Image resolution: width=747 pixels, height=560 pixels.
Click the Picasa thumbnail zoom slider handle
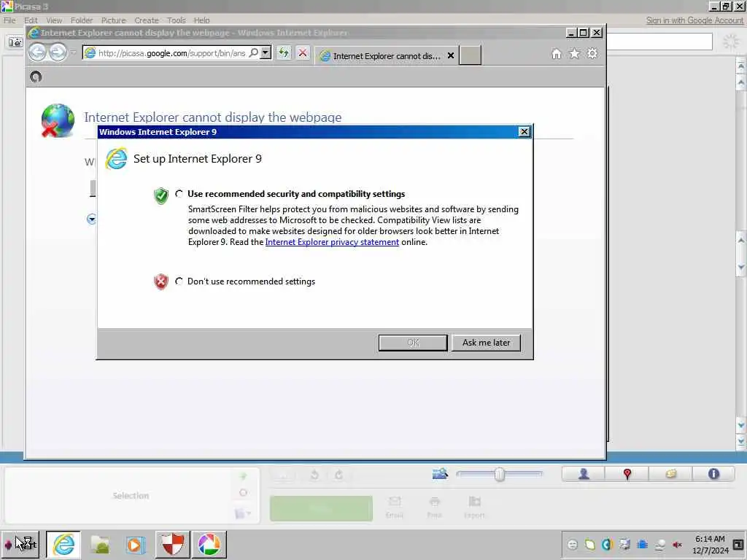[x=499, y=474]
